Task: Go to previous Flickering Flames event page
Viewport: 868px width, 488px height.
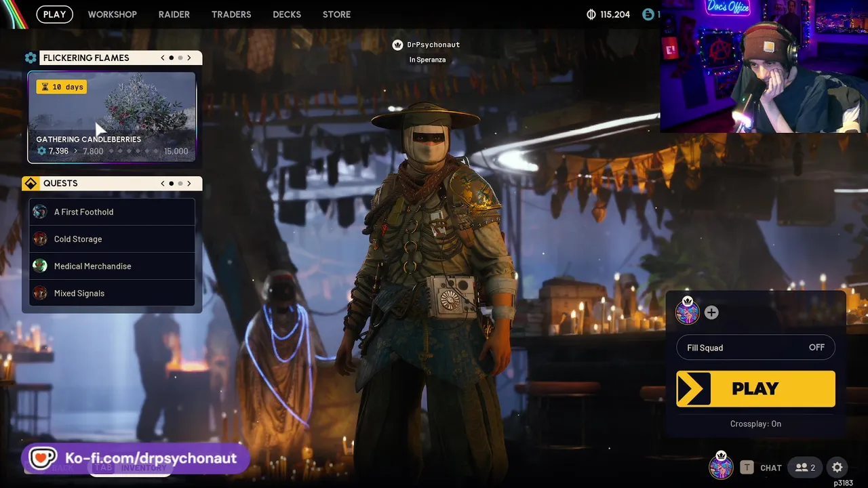Action: [x=163, y=58]
